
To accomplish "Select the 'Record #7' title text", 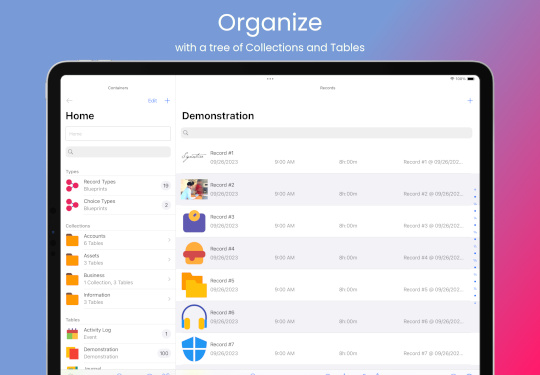I will click(x=222, y=344).
